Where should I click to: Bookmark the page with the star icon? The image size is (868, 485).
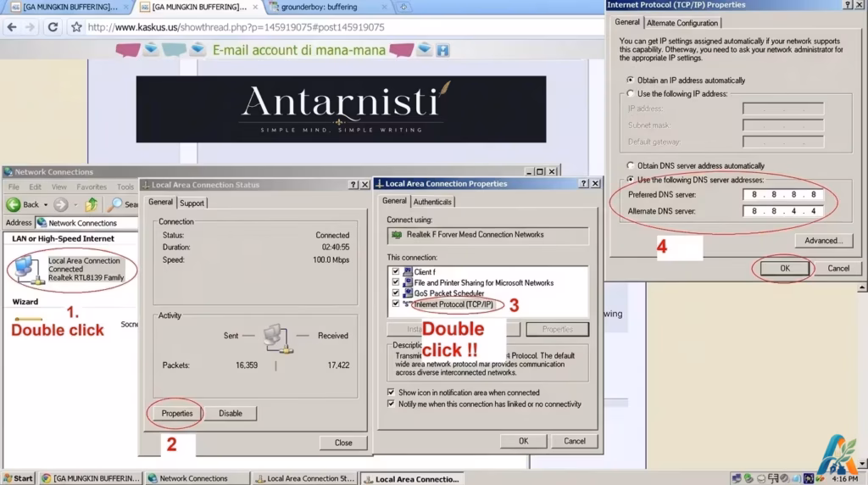click(76, 26)
